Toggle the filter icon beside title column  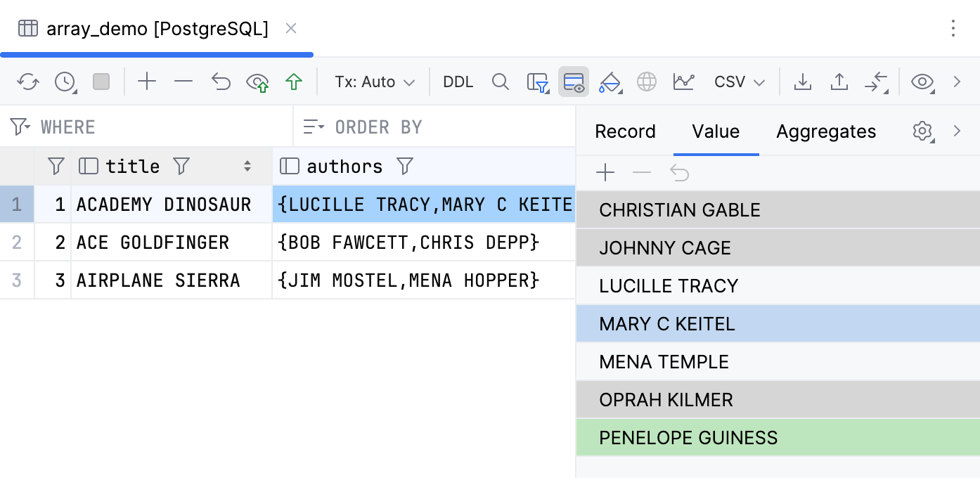click(x=181, y=166)
